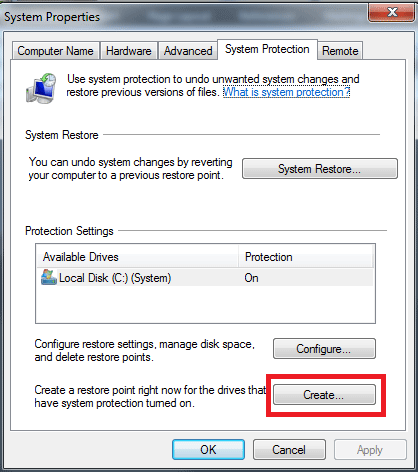Go to the Advanced tab
418x472 pixels.
188,51
